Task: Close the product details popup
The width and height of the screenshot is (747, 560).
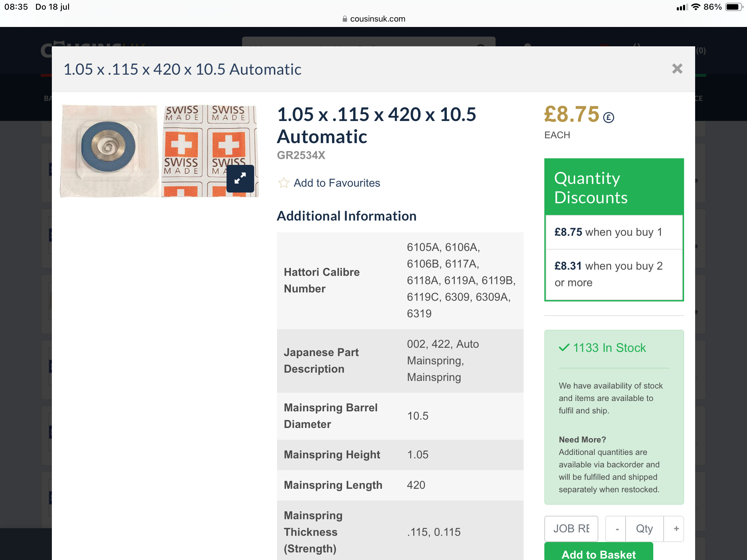Action: (677, 69)
